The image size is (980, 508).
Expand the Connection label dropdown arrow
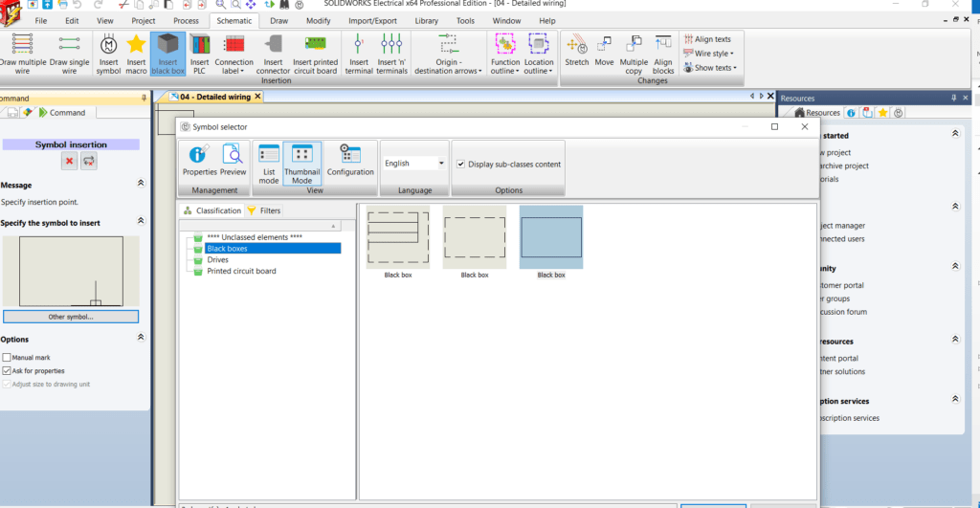pos(242,71)
